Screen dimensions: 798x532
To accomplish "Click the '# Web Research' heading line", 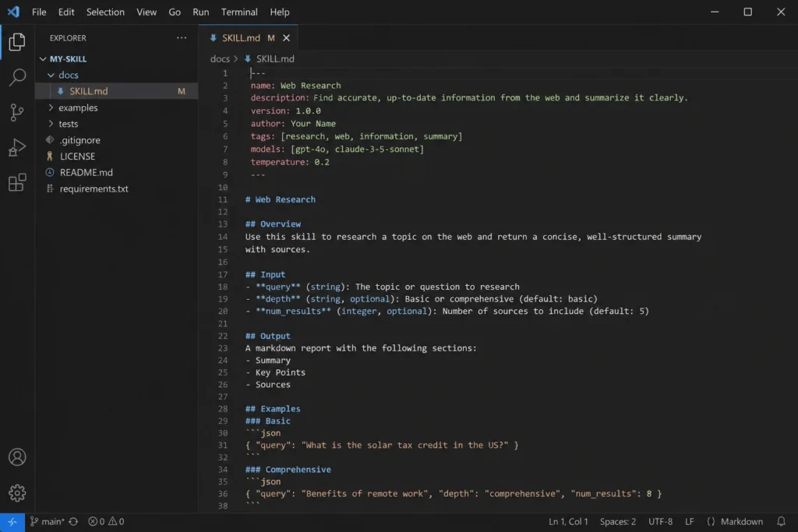I will tap(281, 200).
